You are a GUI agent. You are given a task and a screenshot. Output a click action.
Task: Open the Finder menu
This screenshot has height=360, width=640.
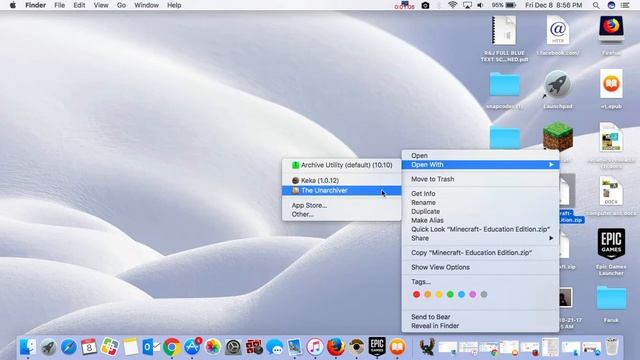pyautogui.click(x=36, y=5)
